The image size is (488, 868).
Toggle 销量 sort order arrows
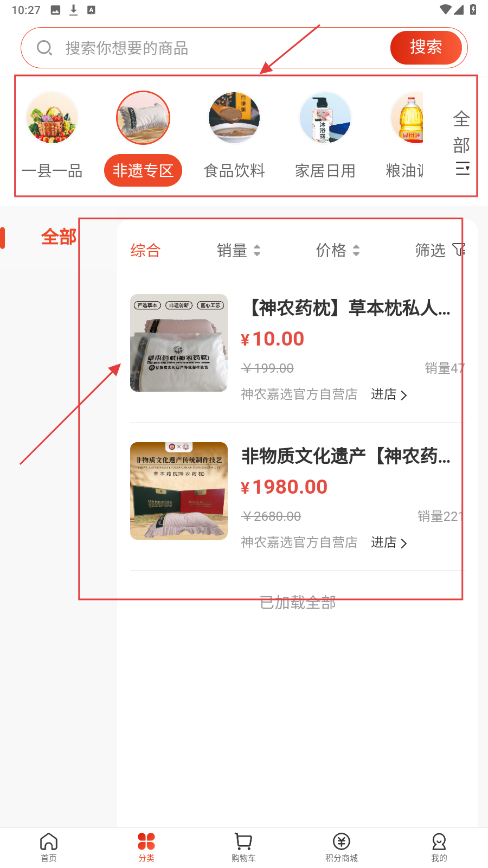tap(257, 250)
